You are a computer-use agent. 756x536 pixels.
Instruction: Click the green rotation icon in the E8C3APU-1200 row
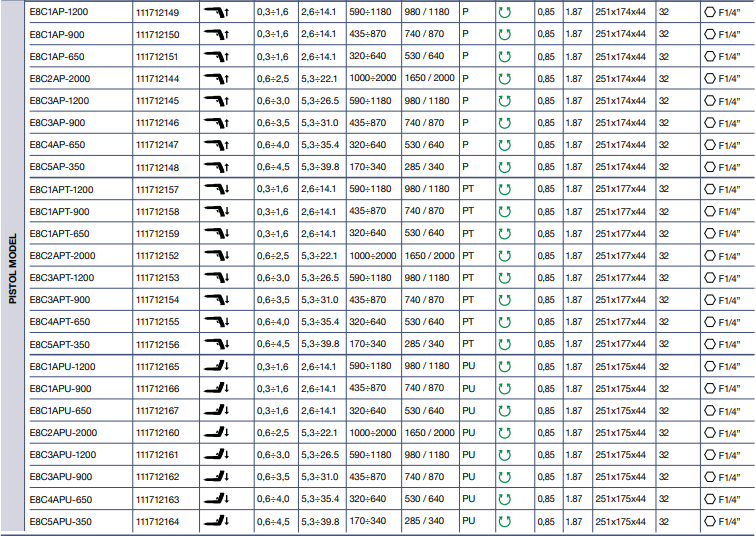504,455
